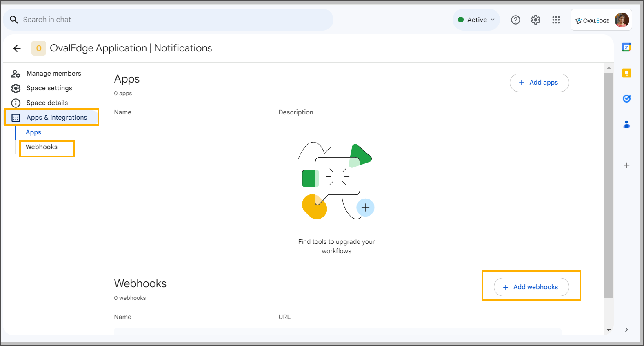Open Google Calendar side panel icon
This screenshot has width=644, height=346.
point(626,47)
